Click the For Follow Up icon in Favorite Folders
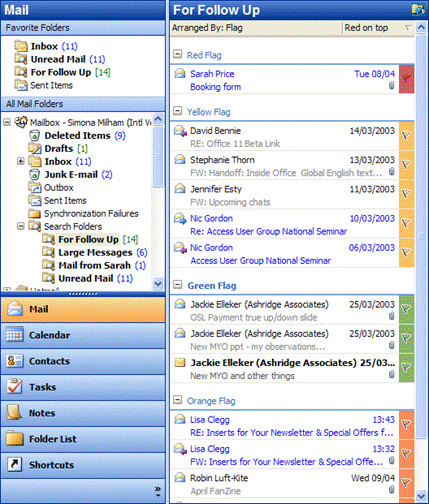 pyautogui.click(x=21, y=72)
